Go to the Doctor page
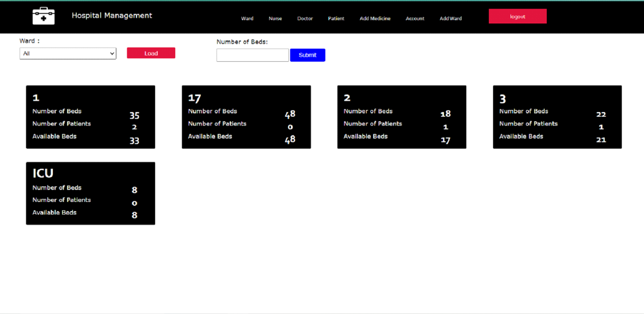Screen dimensions: 644x314 (x=305, y=18)
